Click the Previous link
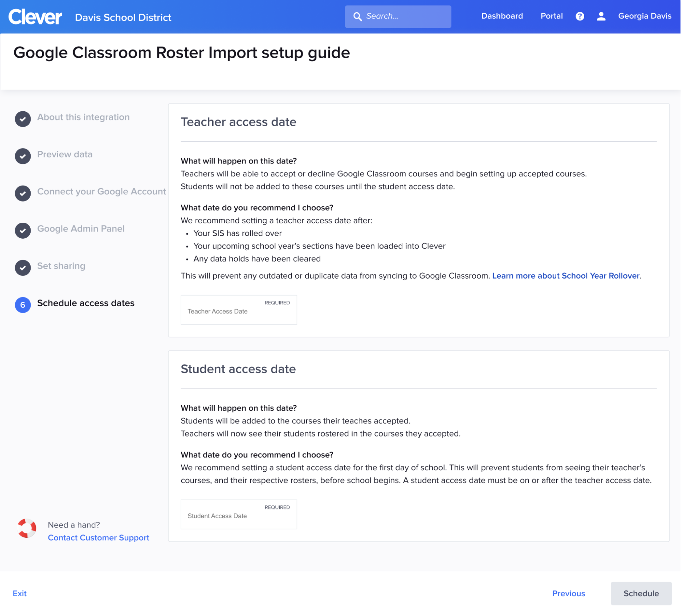The height and width of the screenshot is (616, 681). (569, 593)
